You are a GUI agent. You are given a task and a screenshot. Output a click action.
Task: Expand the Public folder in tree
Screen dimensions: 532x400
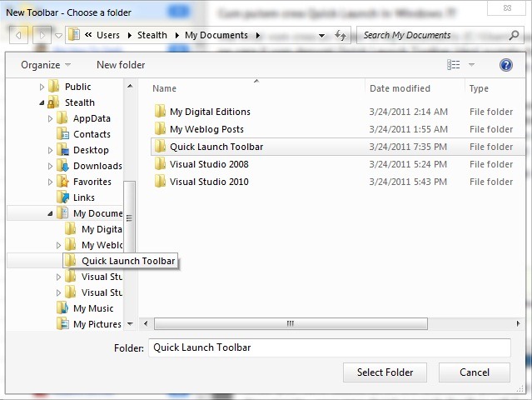point(42,87)
